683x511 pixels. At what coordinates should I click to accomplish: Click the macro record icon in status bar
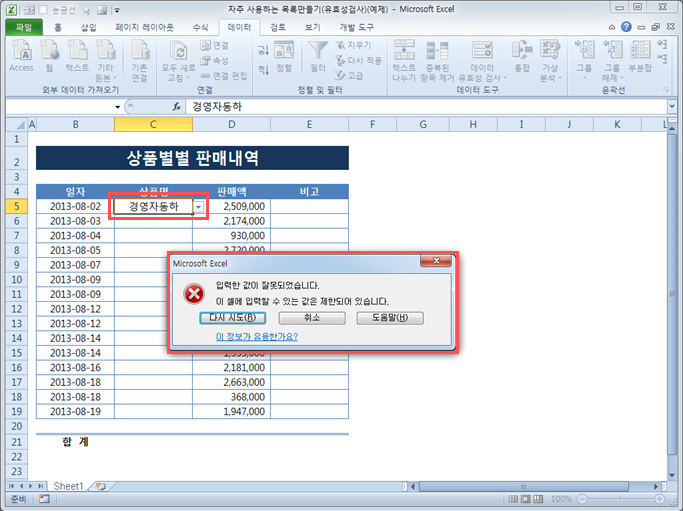[x=44, y=499]
